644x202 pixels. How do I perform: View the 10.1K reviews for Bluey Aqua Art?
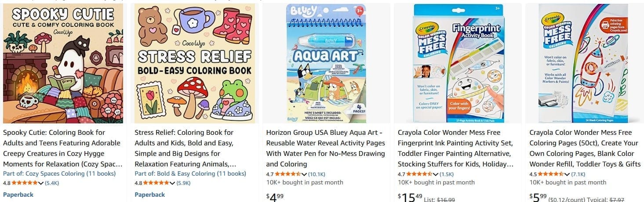[317, 174]
